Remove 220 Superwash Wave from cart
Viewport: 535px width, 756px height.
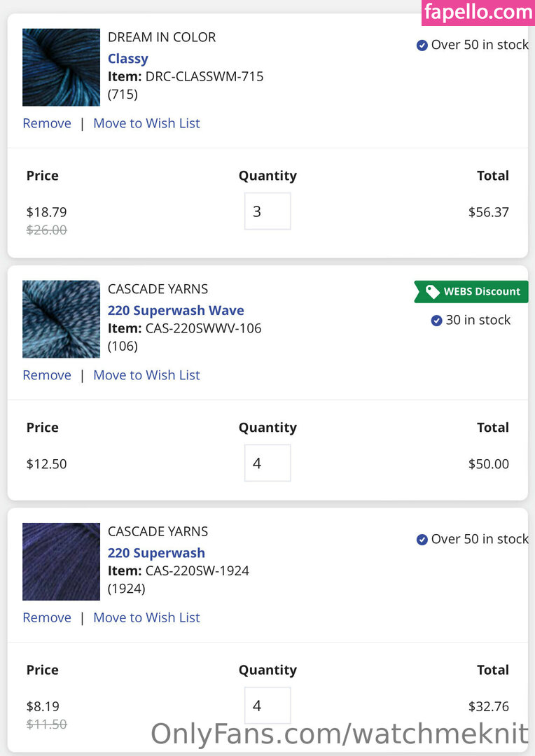(47, 375)
